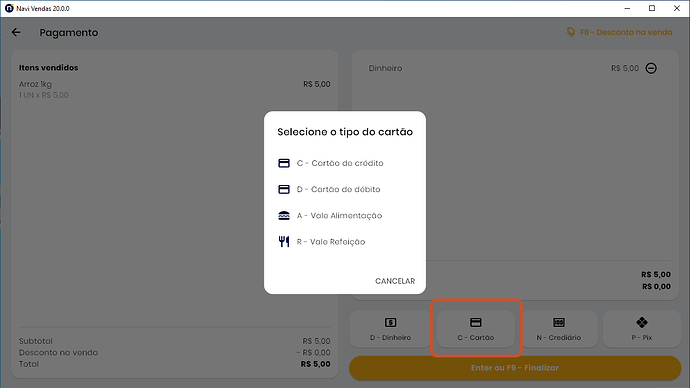Click the debit card icon beside Cartão de débito
690x388 pixels.
pos(284,189)
